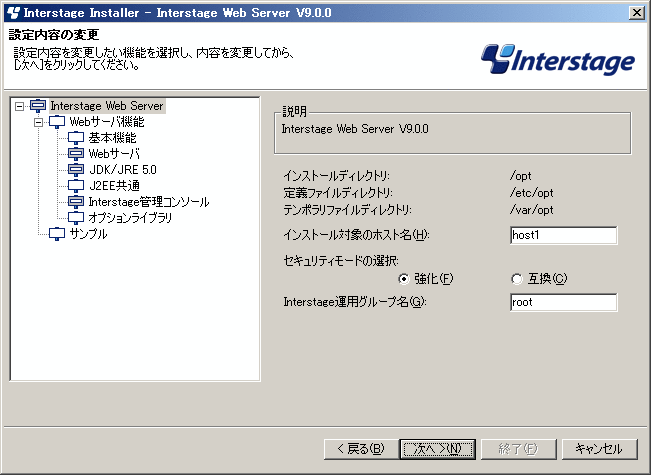This screenshot has height=475, width=651.
Task: Select the Interstage管理コンソール tree label
Action: [x=149, y=202]
